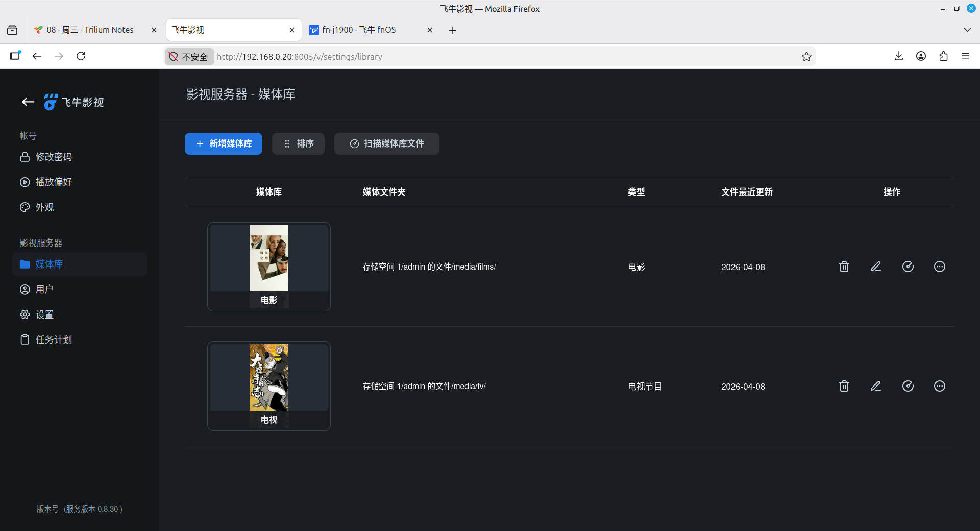Scan the 电影 library row icon

(x=908, y=267)
